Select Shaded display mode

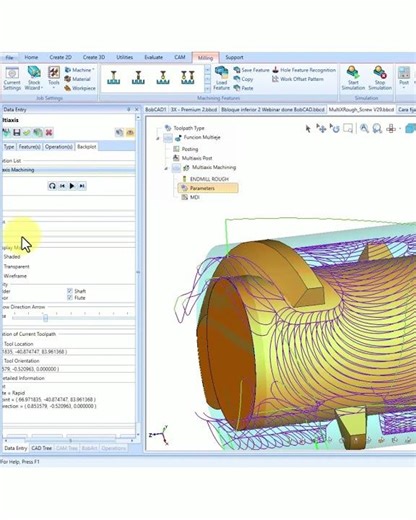coord(12,257)
